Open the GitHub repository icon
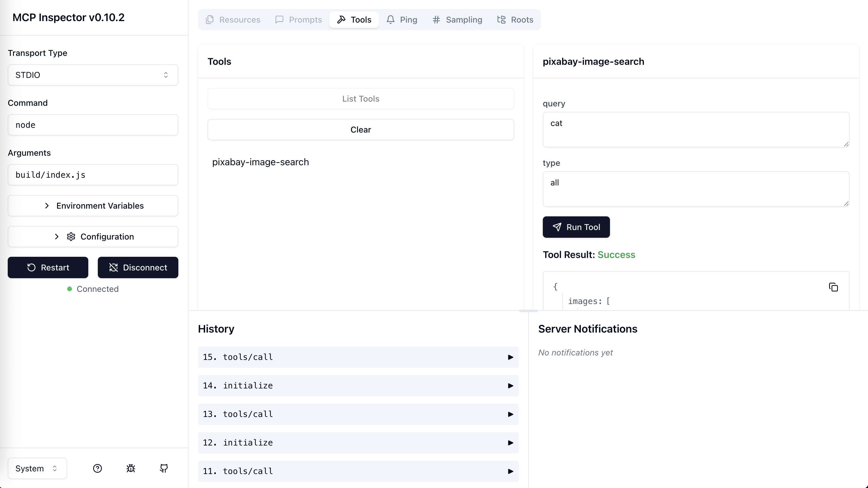 coord(164,468)
